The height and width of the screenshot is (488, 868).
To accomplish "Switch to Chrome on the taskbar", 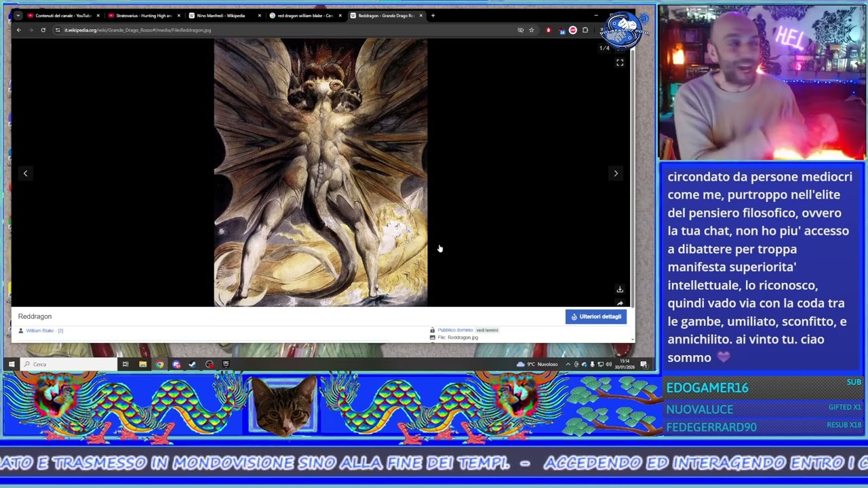I will tap(159, 365).
